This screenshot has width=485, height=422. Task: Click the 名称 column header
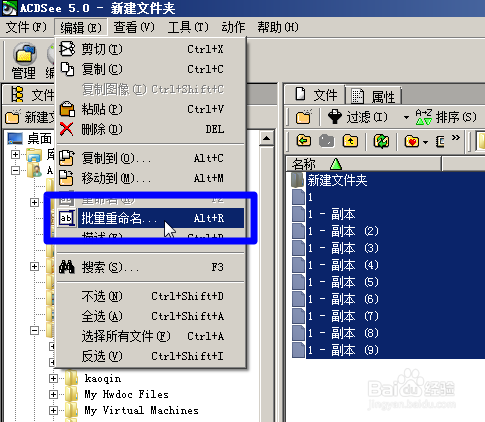(x=364, y=164)
